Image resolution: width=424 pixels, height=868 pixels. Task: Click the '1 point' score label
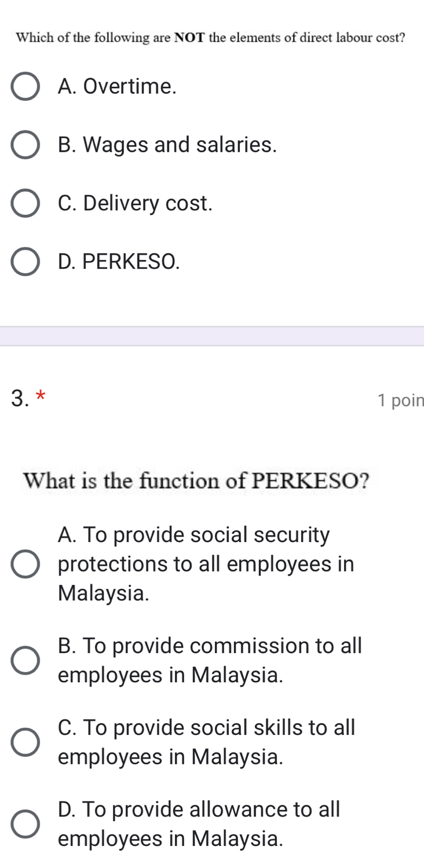pyautogui.click(x=400, y=400)
